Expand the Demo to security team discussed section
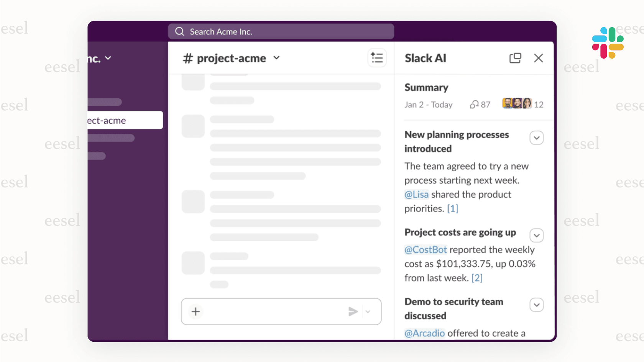 (x=536, y=305)
